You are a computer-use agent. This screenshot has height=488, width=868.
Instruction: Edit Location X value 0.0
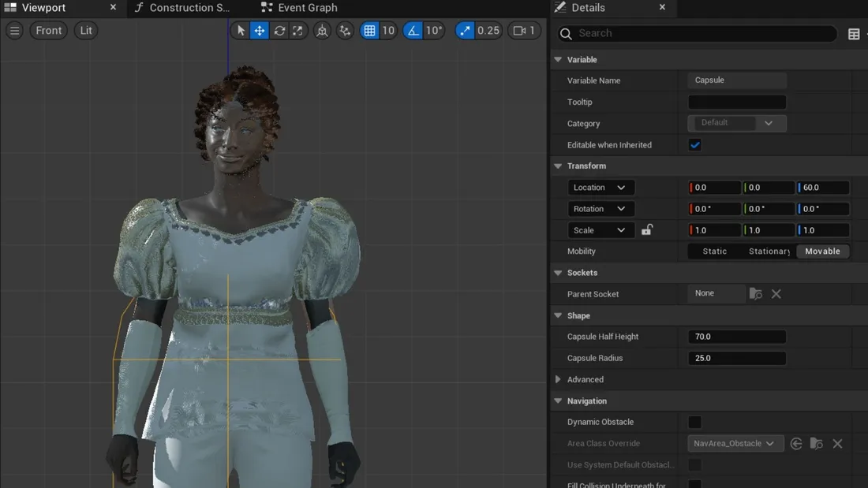[714, 188]
